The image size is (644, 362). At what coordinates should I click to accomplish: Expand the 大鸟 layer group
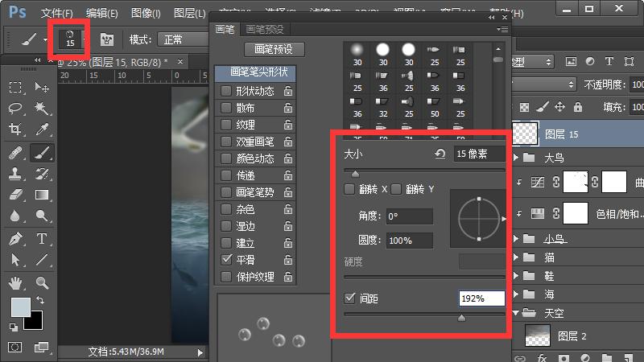pyautogui.click(x=517, y=158)
